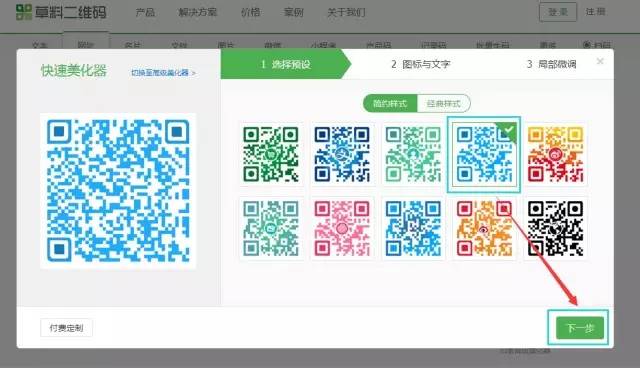Go to step 1 选择预设
Viewport: 640px width, 368px height.
pyautogui.click(x=286, y=64)
